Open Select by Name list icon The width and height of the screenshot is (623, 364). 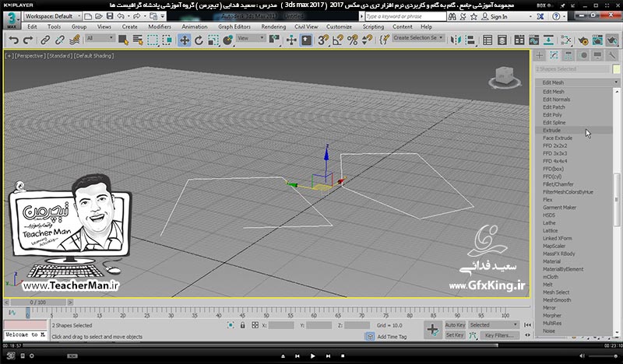click(138, 40)
